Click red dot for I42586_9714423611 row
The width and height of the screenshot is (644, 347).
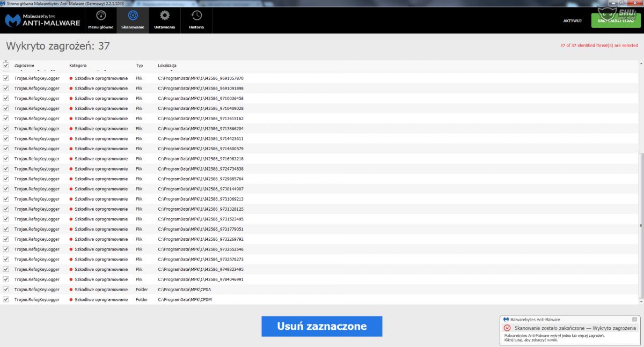pyautogui.click(x=71, y=139)
